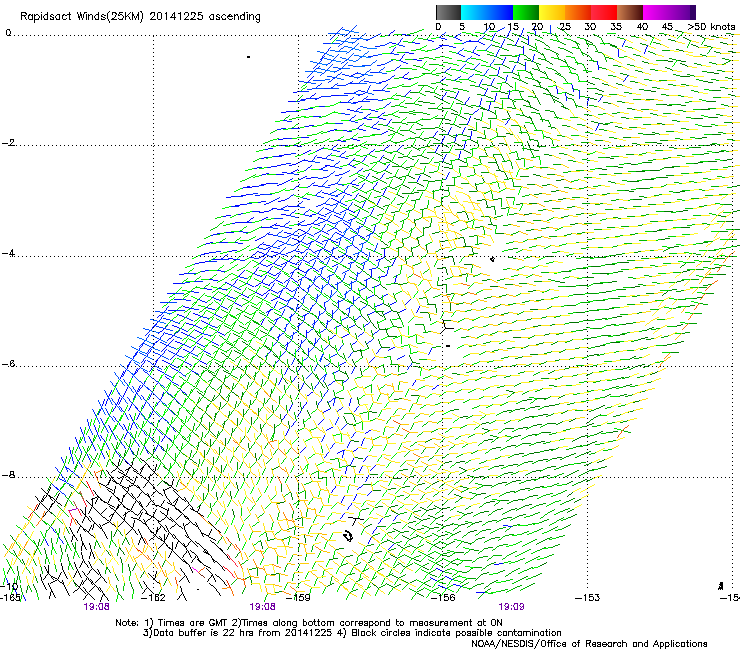The image size is (740, 650).
Task: Click the cyan-blue 5-15 knots legend swatch
Action: (x=487, y=12)
